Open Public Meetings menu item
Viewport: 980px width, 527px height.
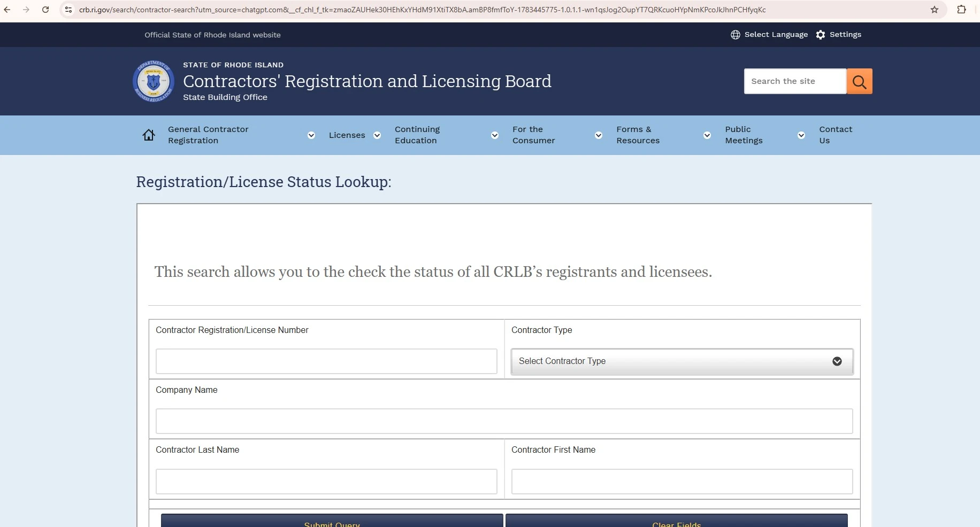744,135
